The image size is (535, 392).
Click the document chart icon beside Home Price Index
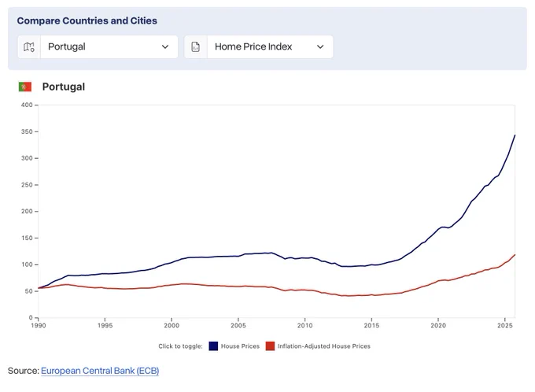click(x=195, y=46)
